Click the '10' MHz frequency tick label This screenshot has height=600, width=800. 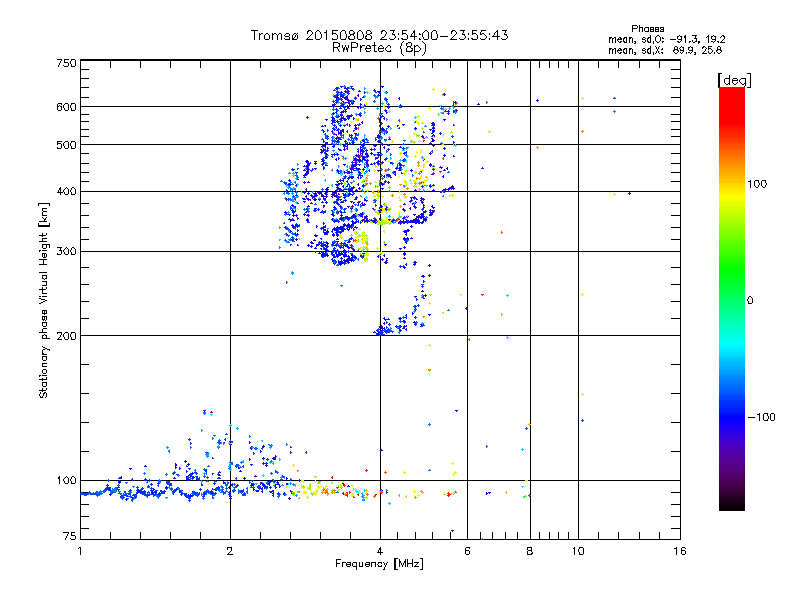coord(578,551)
